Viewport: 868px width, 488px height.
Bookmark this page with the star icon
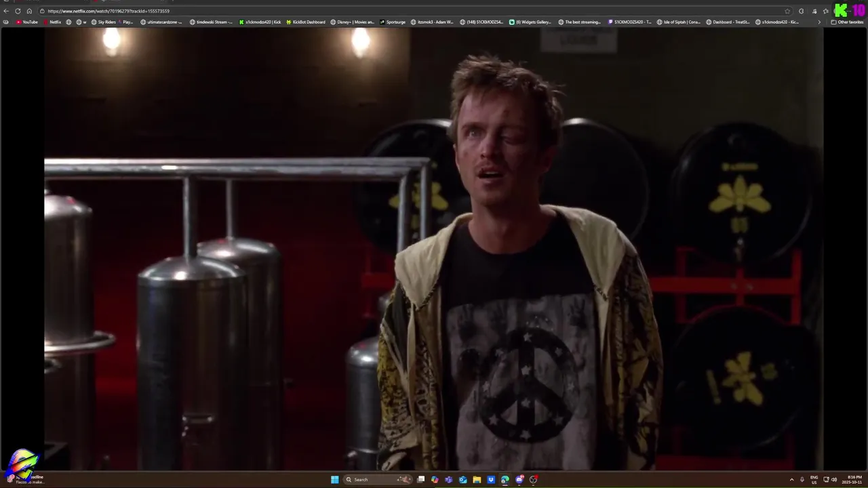tap(787, 11)
